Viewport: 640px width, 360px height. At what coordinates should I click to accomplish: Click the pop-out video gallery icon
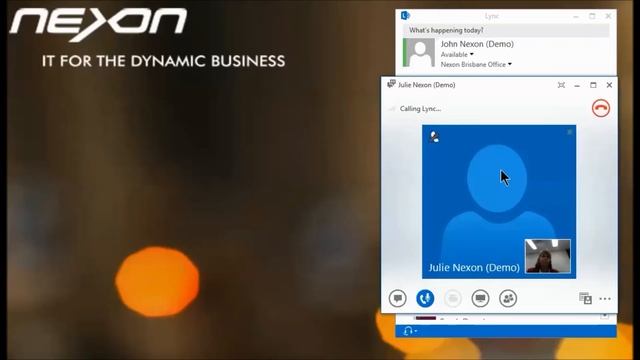pyautogui.click(x=585, y=298)
